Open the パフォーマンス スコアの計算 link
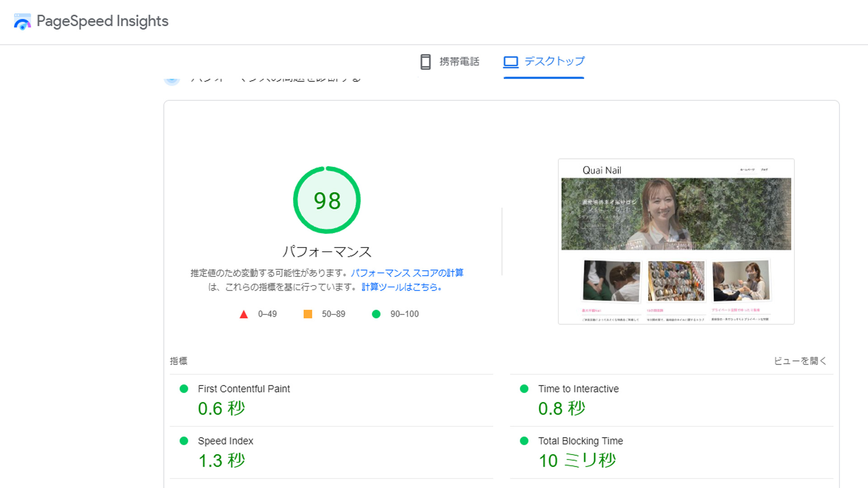 [407, 273]
